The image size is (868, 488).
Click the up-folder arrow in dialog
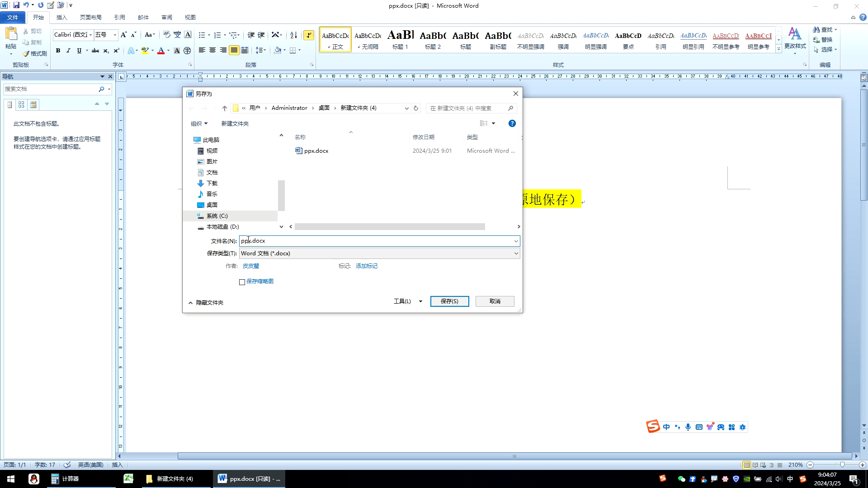point(225,108)
